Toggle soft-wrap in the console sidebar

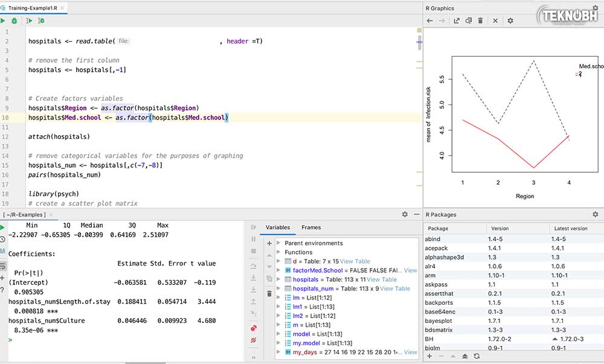tap(3, 265)
